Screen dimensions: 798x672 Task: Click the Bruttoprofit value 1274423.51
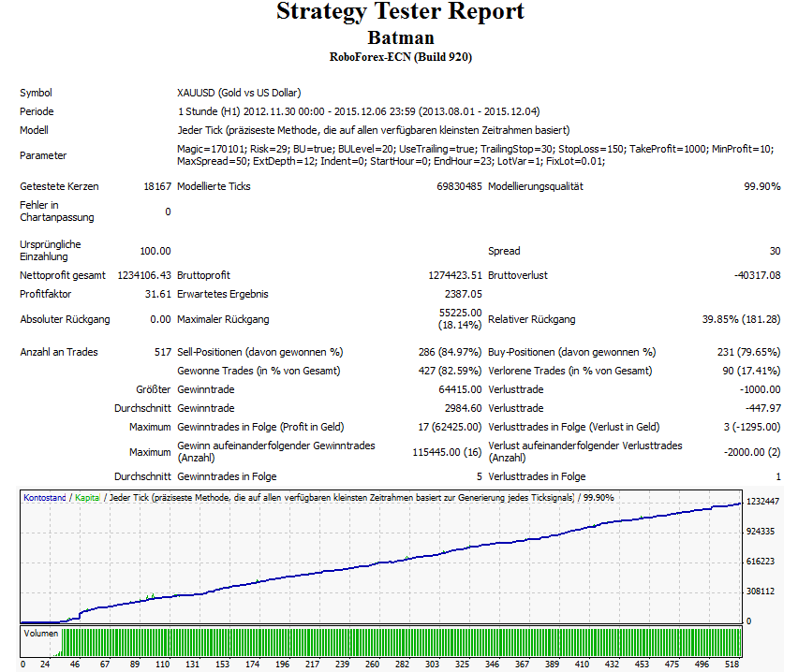tap(455, 275)
